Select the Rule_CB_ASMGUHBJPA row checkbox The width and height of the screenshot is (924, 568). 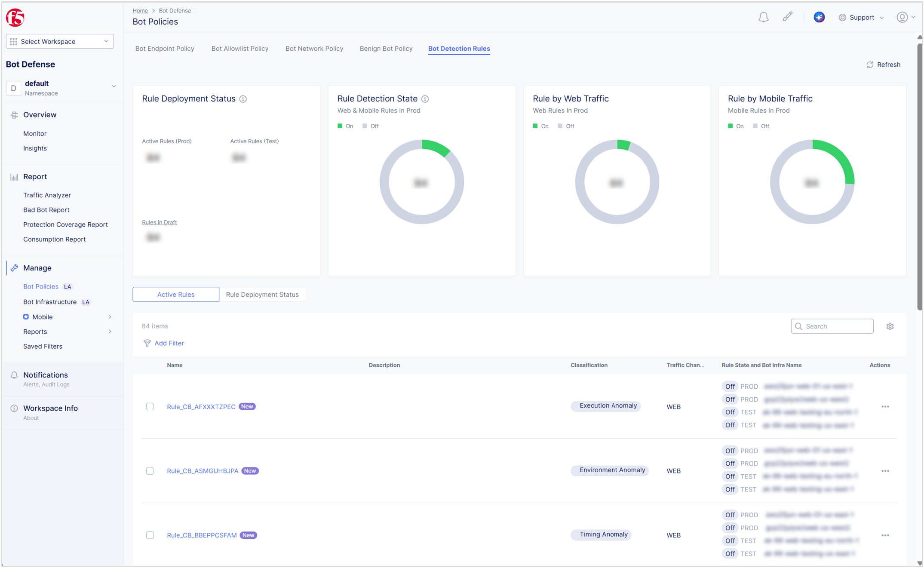(x=150, y=471)
